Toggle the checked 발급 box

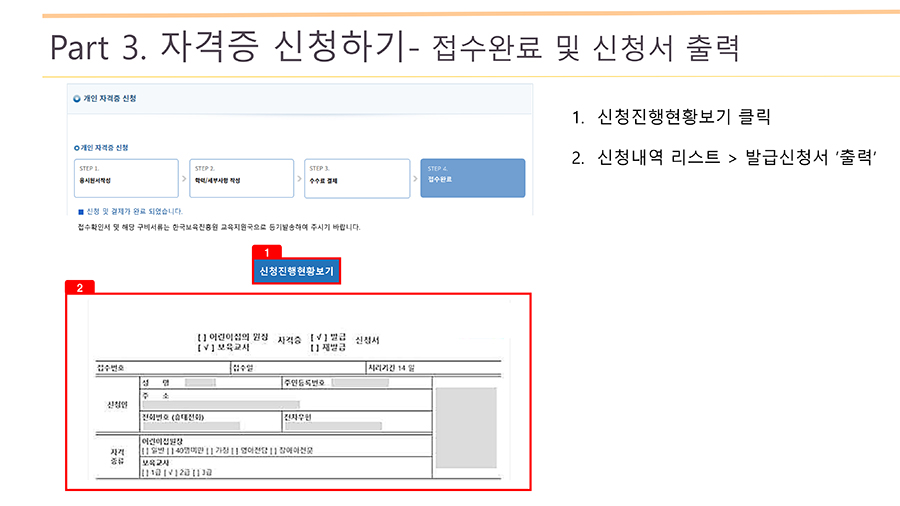tap(319, 337)
